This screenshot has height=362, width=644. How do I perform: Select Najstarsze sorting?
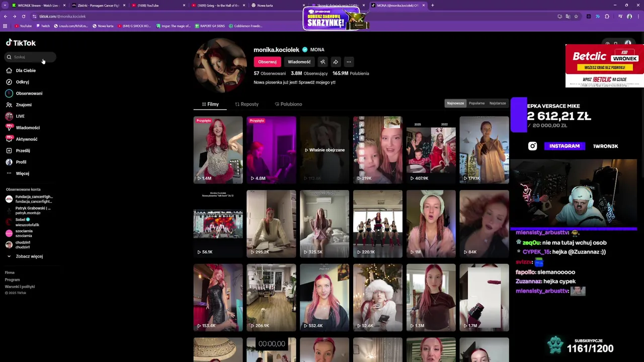pos(498,103)
